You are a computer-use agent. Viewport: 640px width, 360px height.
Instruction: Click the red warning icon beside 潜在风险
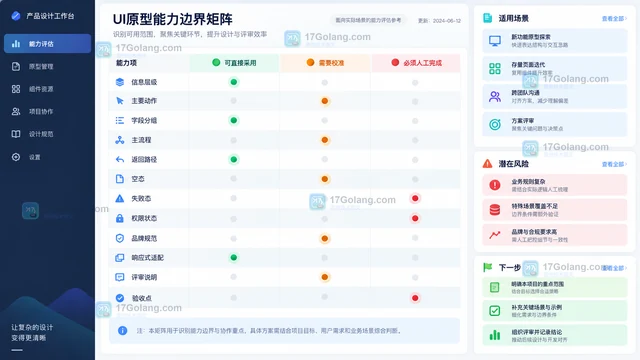pyautogui.click(x=487, y=164)
